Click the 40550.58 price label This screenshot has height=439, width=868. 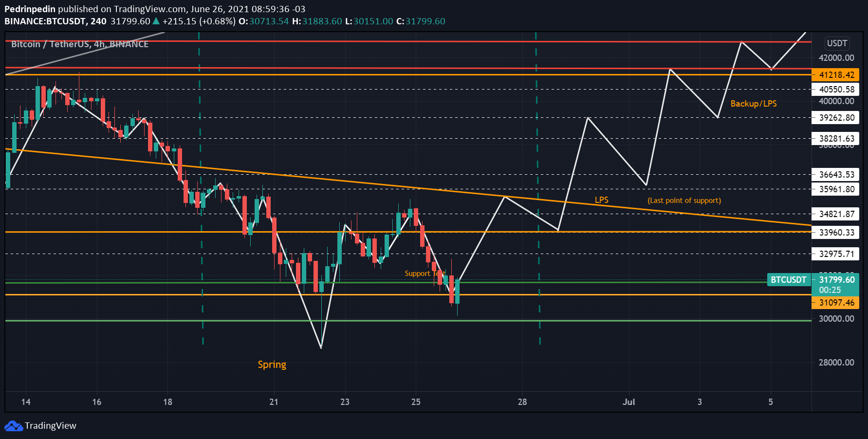point(836,90)
